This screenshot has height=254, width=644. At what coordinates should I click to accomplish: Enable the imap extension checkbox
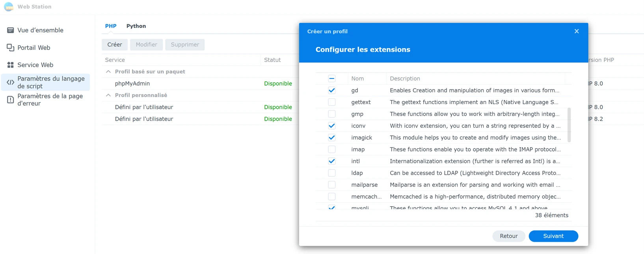click(x=332, y=149)
